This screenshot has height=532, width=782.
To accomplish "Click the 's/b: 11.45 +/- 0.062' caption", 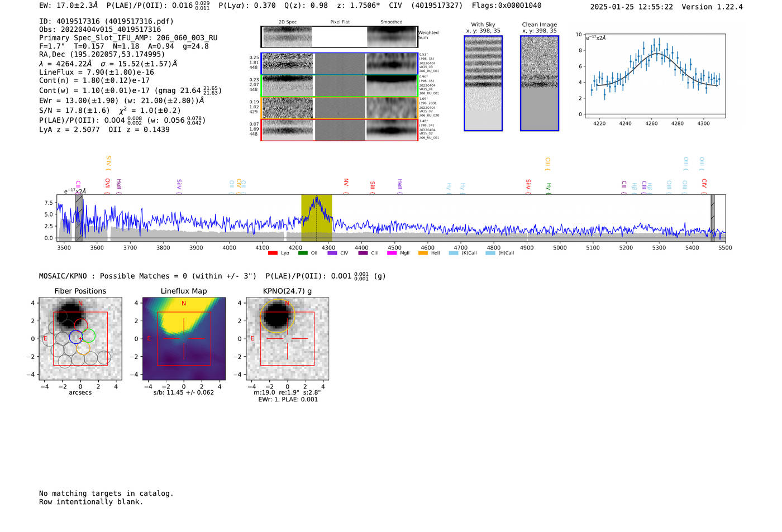I will point(184,392).
